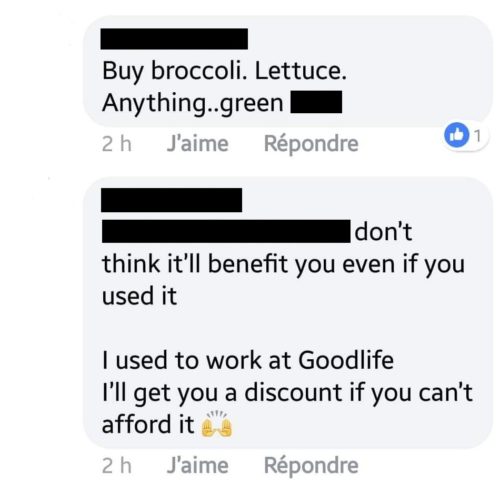
Task: Open the Goodlife comment's 2 h timestamp
Action: coord(117,465)
